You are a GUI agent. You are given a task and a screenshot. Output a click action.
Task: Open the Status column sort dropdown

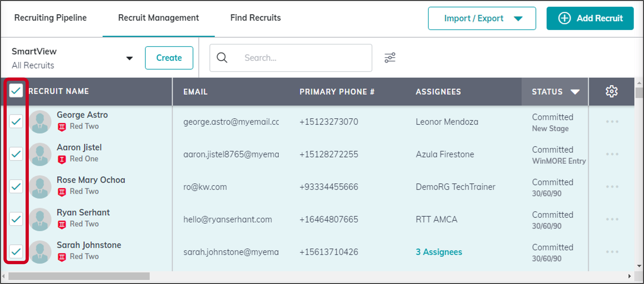point(575,92)
